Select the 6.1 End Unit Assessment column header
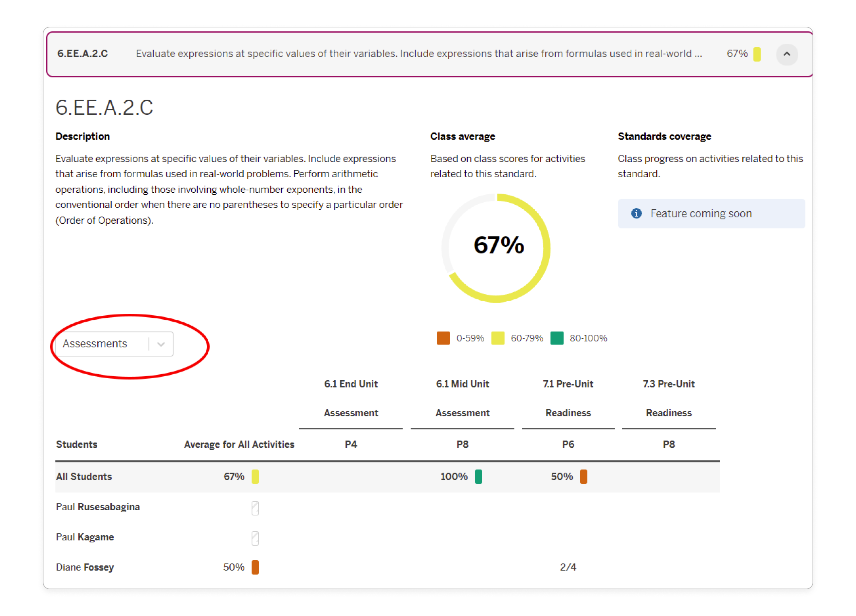The image size is (856, 616). tap(351, 398)
